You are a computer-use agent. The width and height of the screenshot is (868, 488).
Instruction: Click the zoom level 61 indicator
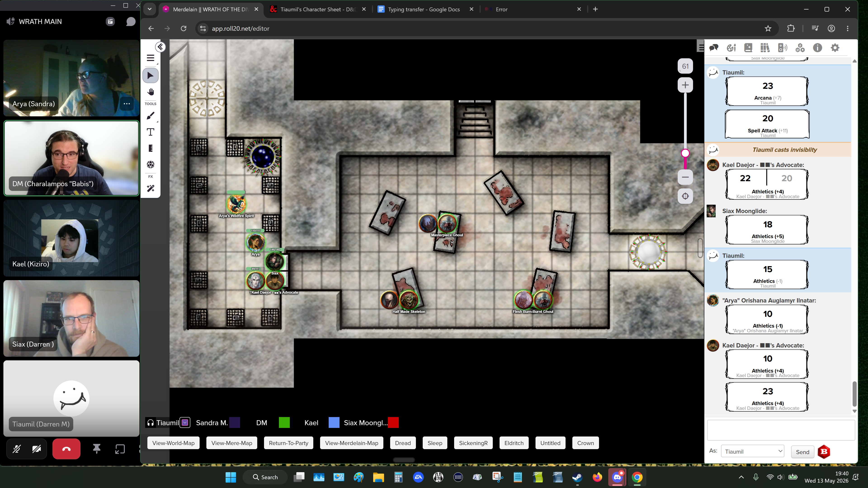[x=685, y=66]
